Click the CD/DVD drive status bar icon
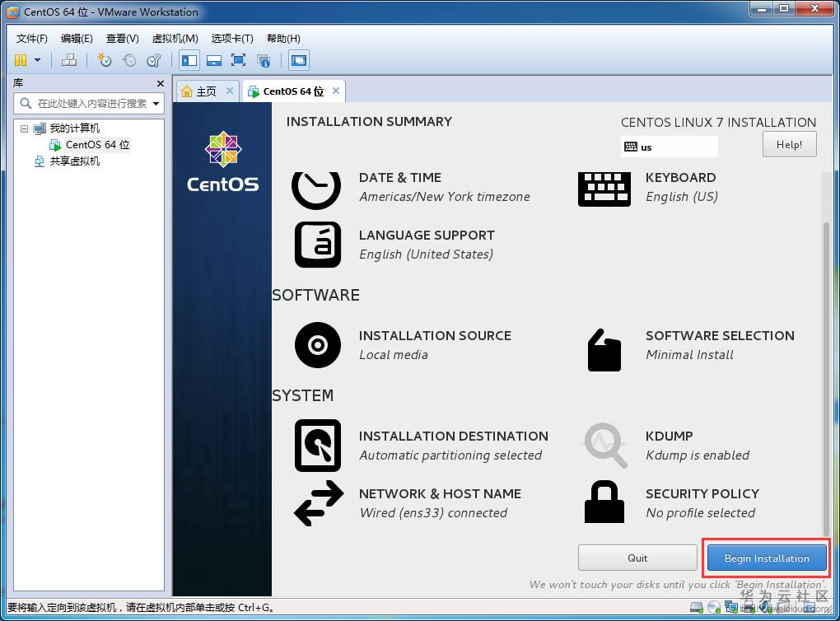Screen dimensions: 840x621 [713, 608]
